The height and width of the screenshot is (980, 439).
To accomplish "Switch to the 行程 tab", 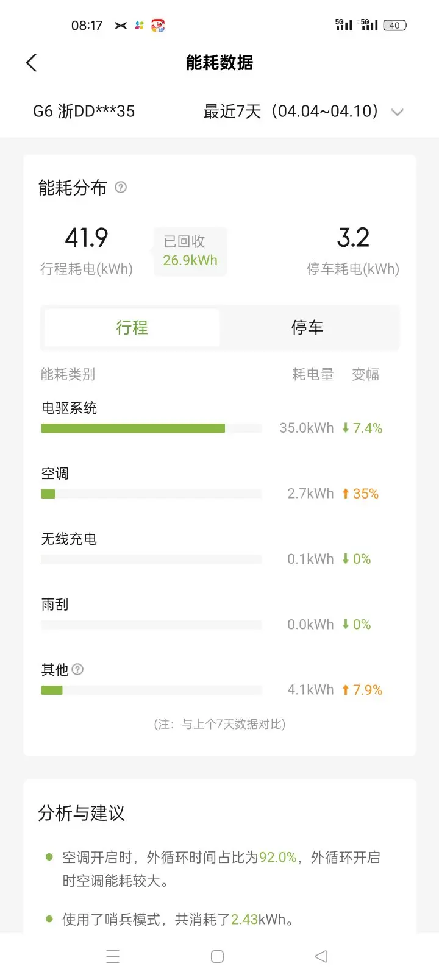I will (132, 328).
